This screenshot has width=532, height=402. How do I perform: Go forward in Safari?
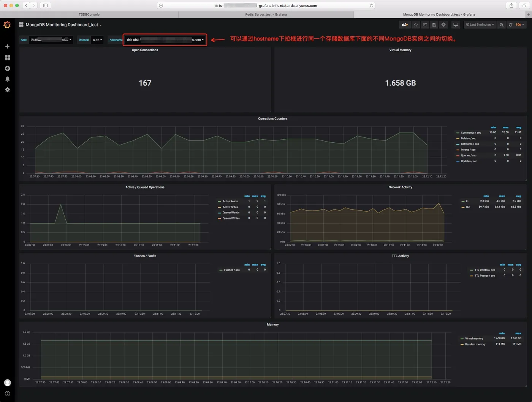coord(34,5)
